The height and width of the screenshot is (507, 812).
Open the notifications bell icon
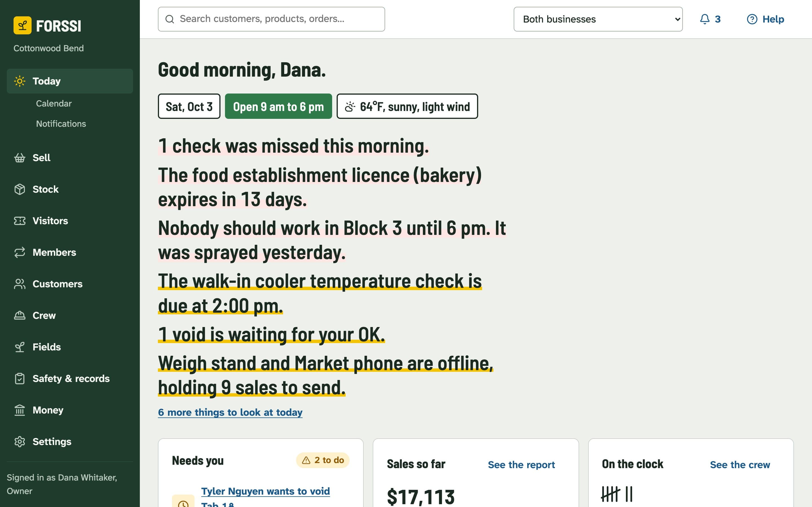coord(705,19)
